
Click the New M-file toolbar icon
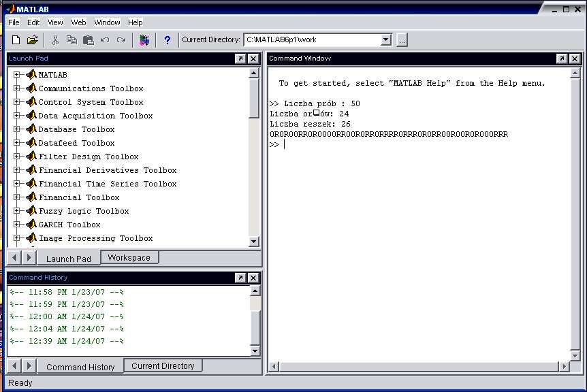tap(16, 39)
